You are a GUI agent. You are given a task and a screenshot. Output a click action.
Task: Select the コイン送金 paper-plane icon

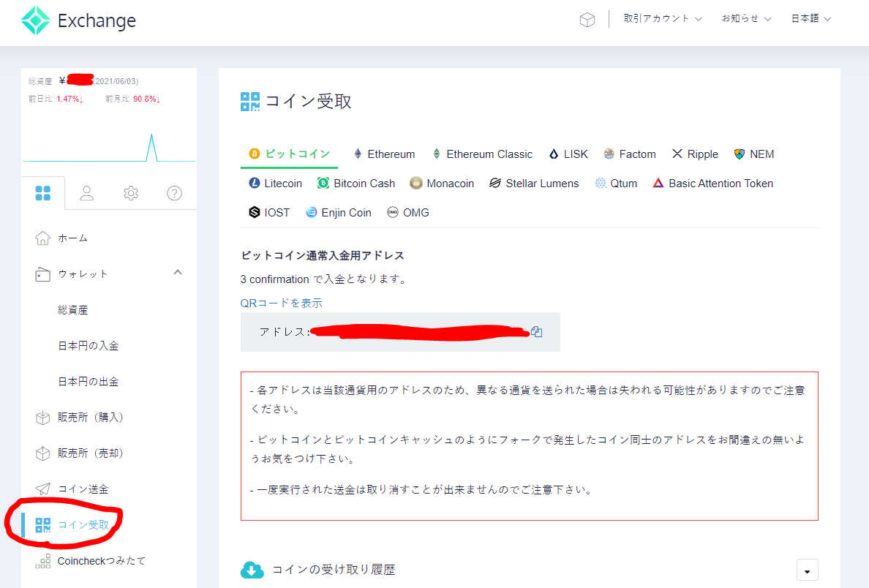pyautogui.click(x=44, y=489)
